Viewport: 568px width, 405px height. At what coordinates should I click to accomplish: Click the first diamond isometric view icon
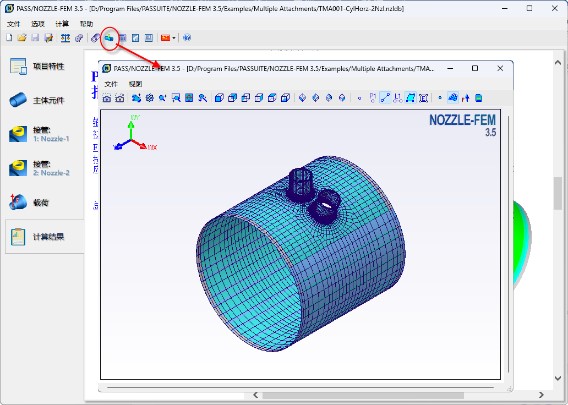coord(302,98)
